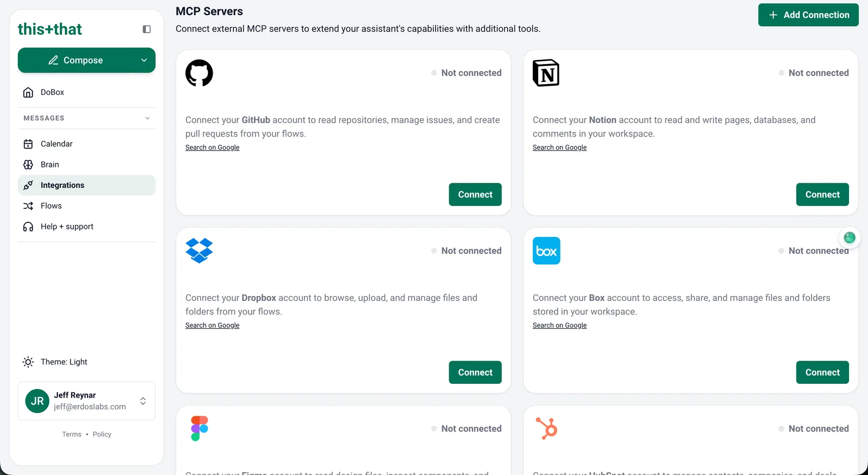Click the GitHub logo icon
Image resolution: width=868 pixels, height=475 pixels.
pyautogui.click(x=199, y=73)
